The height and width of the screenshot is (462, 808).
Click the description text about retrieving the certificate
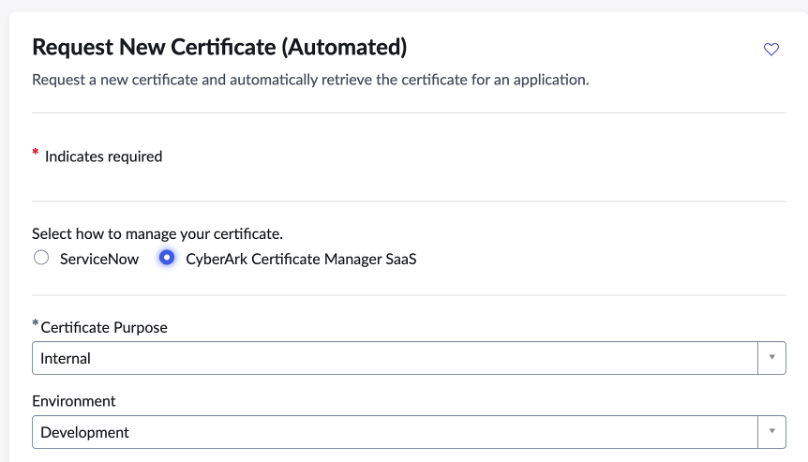click(310, 80)
